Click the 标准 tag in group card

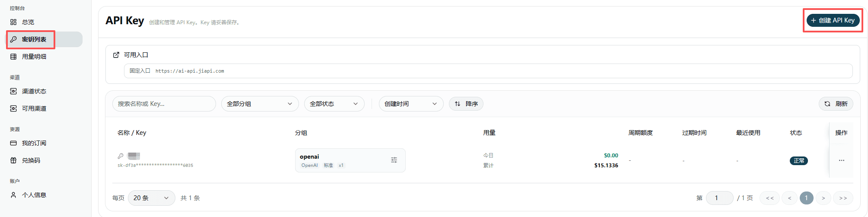tap(328, 166)
